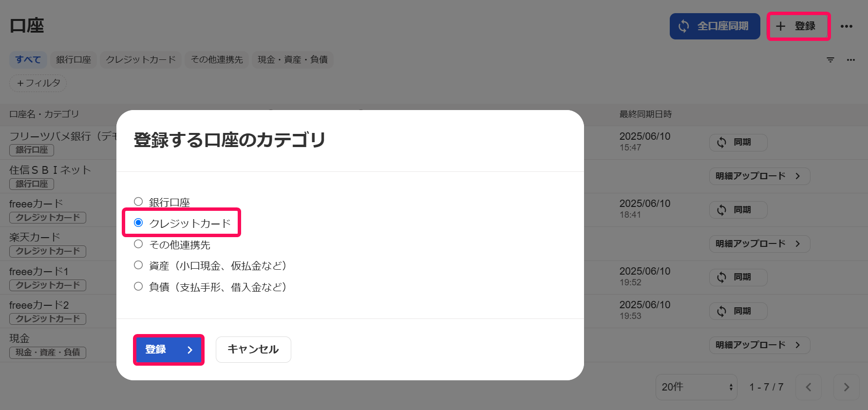Open the filter icon above the account list
This screenshot has width=868, height=410.
830,59
